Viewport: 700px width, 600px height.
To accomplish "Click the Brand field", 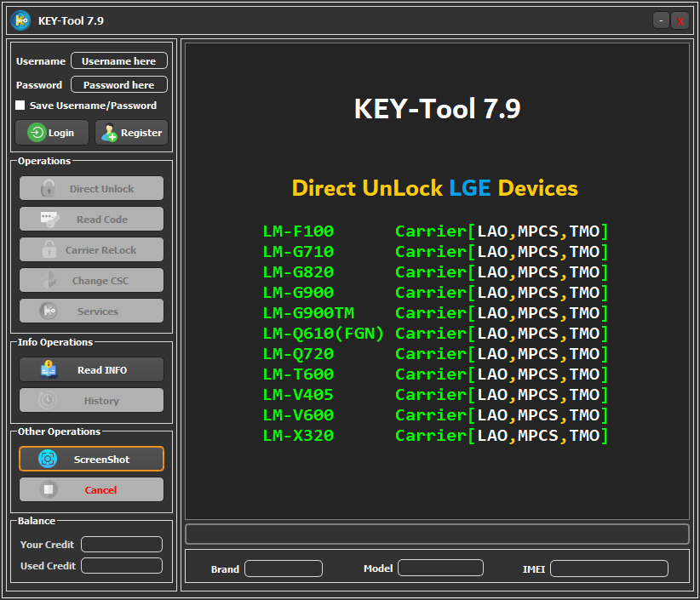I will pyautogui.click(x=284, y=569).
